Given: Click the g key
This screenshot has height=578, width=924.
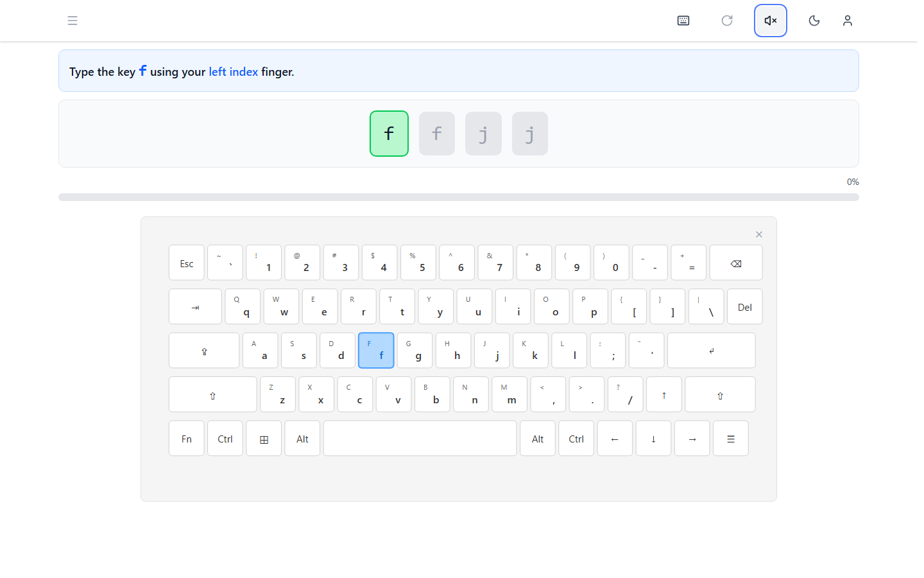Looking at the screenshot, I should click(x=415, y=351).
